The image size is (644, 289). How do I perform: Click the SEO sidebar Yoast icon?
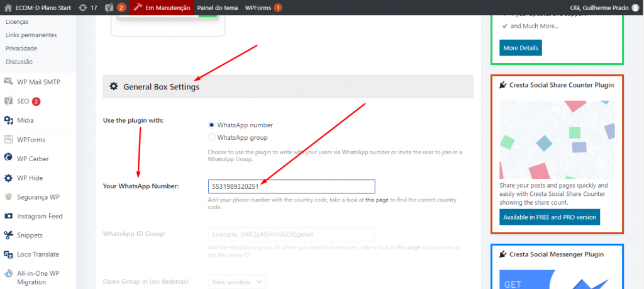[9, 101]
